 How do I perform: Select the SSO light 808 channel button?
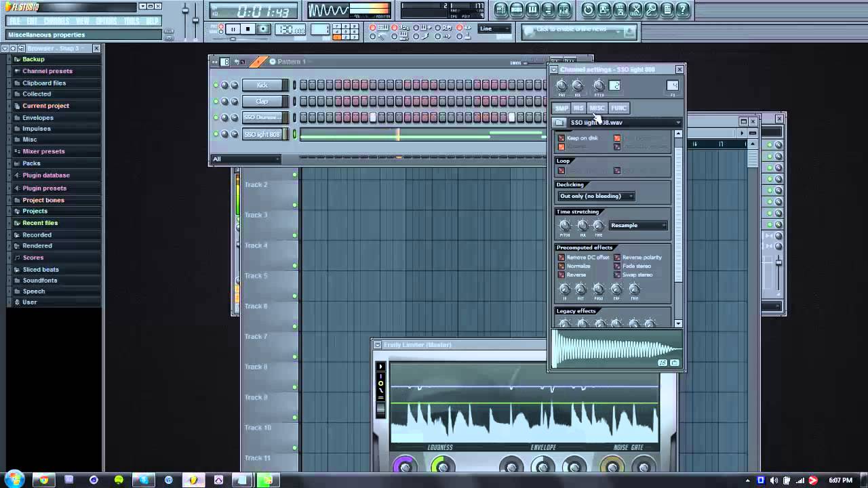[262, 134]
